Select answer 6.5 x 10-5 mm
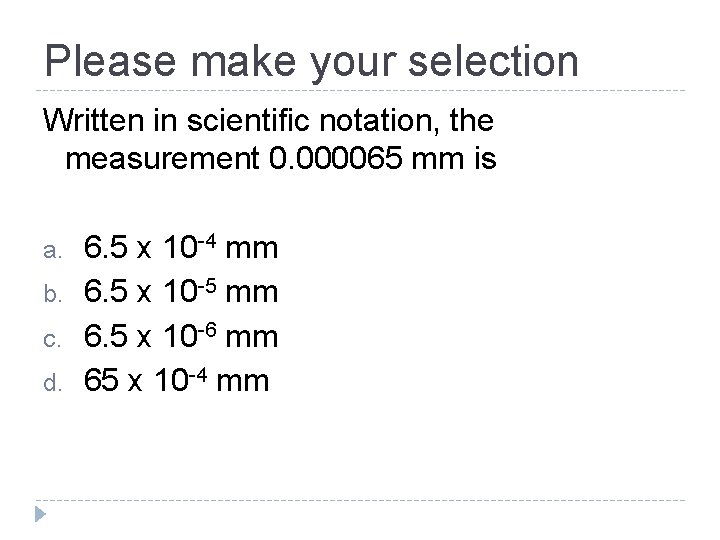 click(x=181, y=292)
